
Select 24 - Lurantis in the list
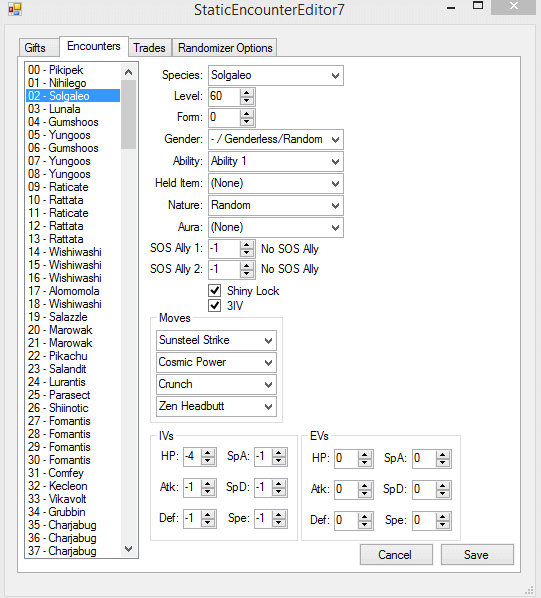pyautogui.click(x=73, y=382)
